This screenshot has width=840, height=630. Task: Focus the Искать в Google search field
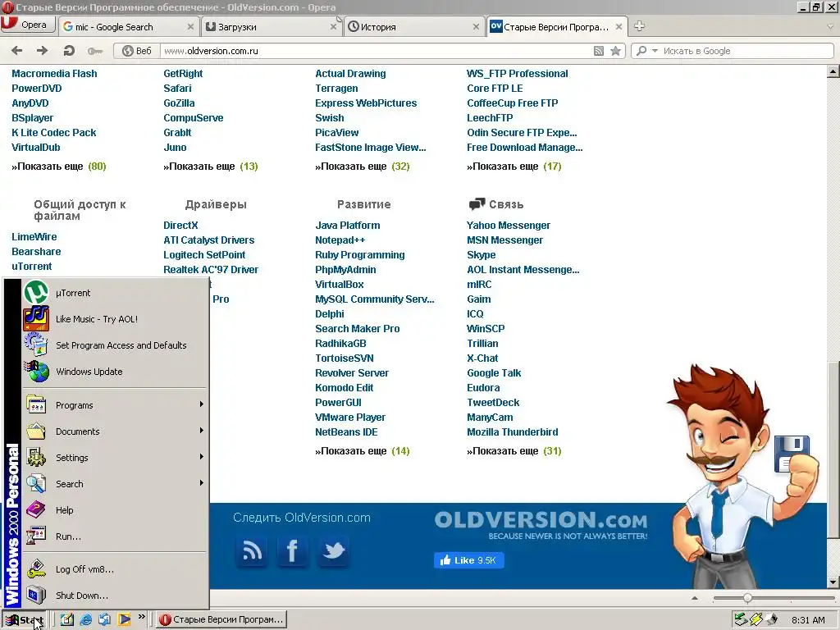[746, 51]
